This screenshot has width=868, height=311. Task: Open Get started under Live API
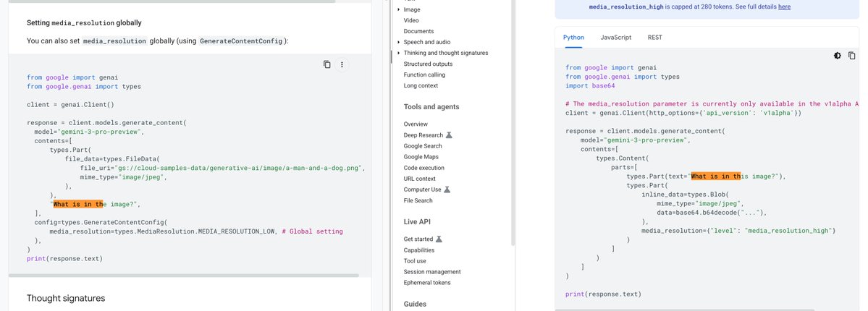click(418, 239)
